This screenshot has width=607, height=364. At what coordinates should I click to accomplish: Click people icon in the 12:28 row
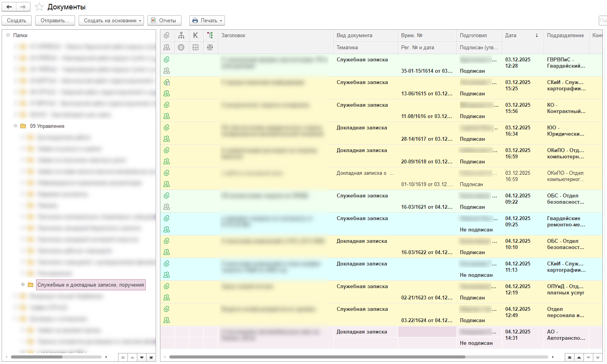167,71
